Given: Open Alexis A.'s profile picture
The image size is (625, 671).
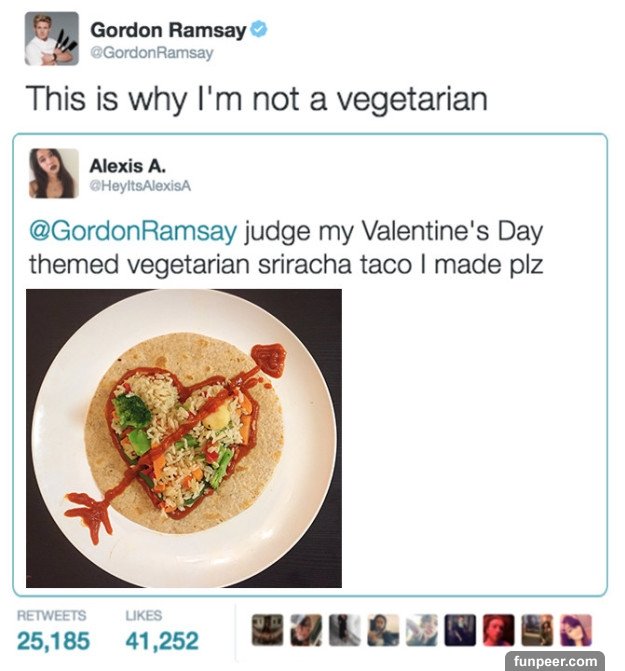Looking at the screenshot, I should pyautogui.click(x=53, y=173).
